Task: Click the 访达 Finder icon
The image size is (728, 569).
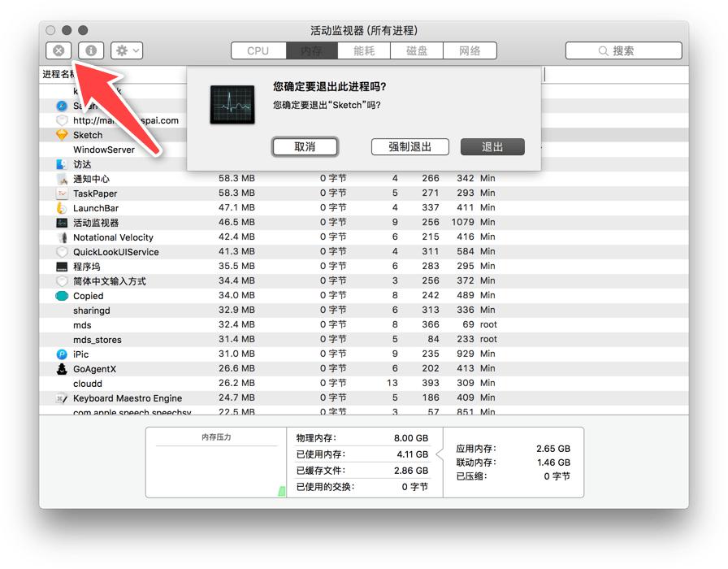Action: click(62, 164)
